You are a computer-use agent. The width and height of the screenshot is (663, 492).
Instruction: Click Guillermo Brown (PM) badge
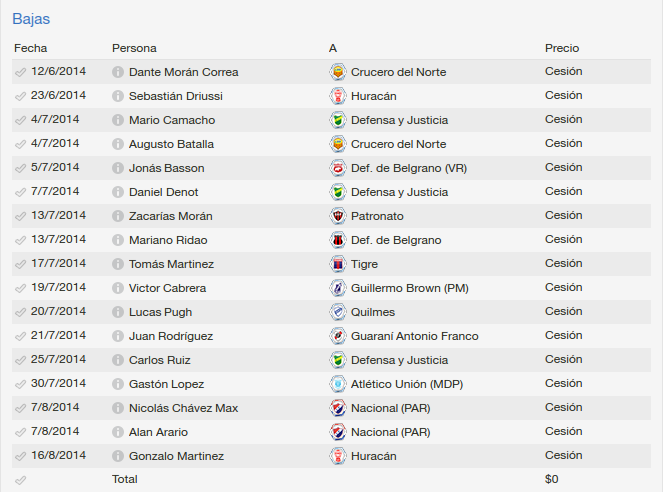[x=338, y=288]
